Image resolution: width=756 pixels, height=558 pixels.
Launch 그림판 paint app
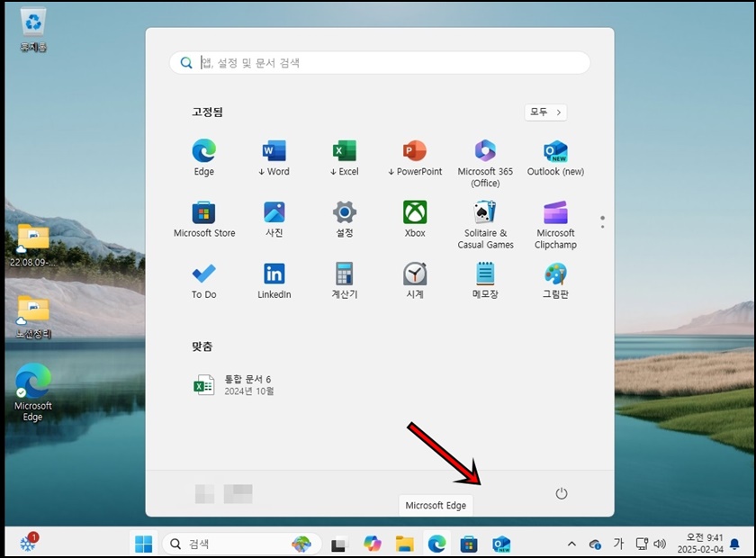tap(555, 281)
